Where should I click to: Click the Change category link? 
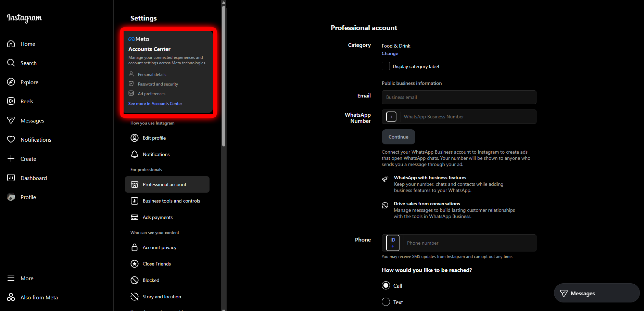[x=390, y=53]
